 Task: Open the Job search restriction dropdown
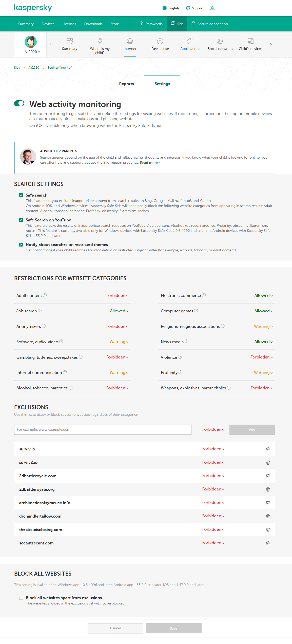tap(119, 311)
